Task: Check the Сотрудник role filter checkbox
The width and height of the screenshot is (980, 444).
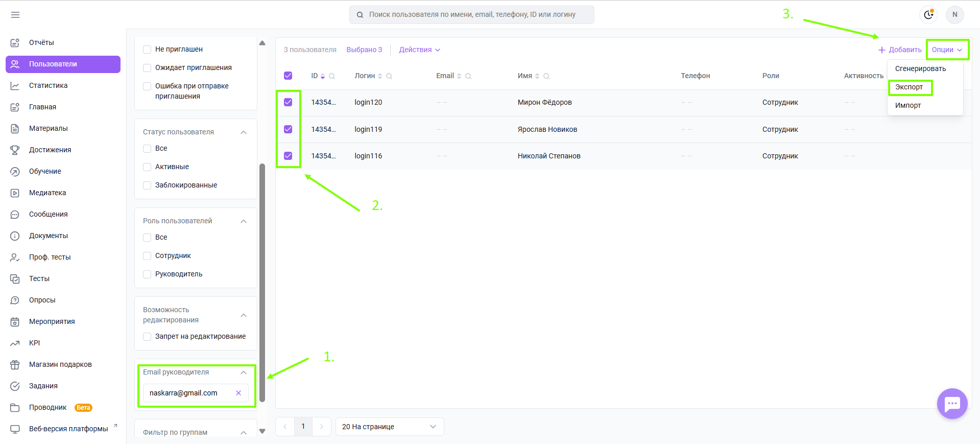Action: [x=147, y=256]
